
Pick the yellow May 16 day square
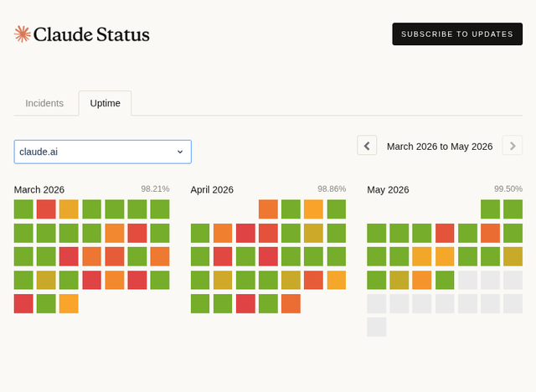coord(513,256)
